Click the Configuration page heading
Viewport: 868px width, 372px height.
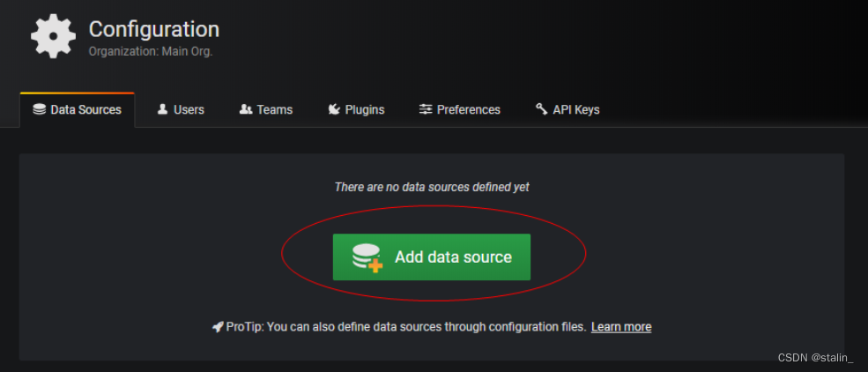[154, 30]
